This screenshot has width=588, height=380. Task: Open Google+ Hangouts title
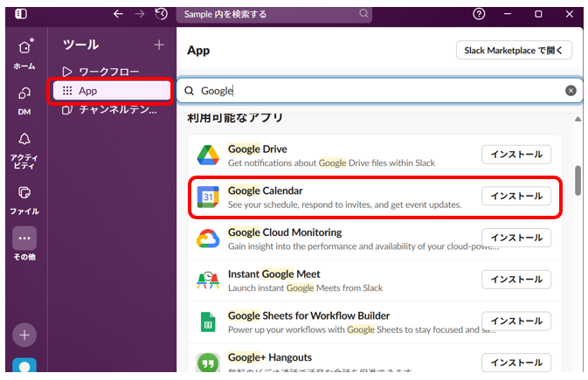270,357
